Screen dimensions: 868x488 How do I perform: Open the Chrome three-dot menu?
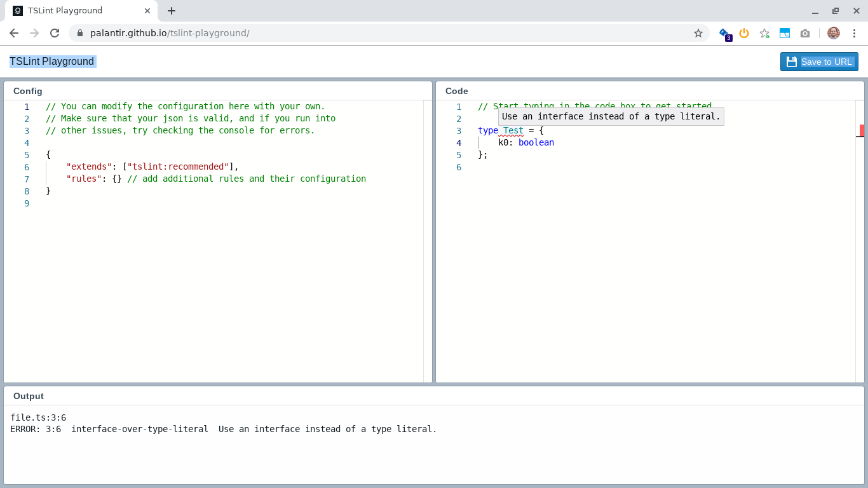855,33
